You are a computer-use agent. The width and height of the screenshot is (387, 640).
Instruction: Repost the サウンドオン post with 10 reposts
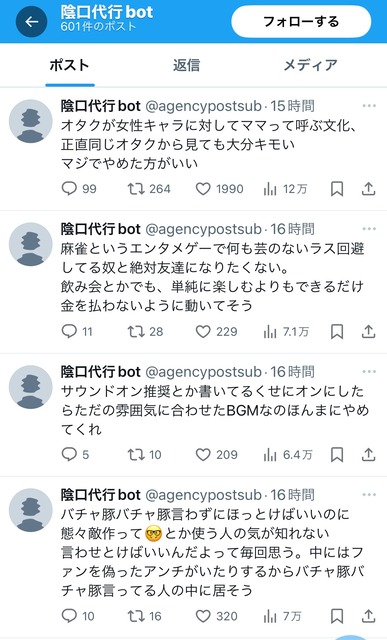point(145,455)
